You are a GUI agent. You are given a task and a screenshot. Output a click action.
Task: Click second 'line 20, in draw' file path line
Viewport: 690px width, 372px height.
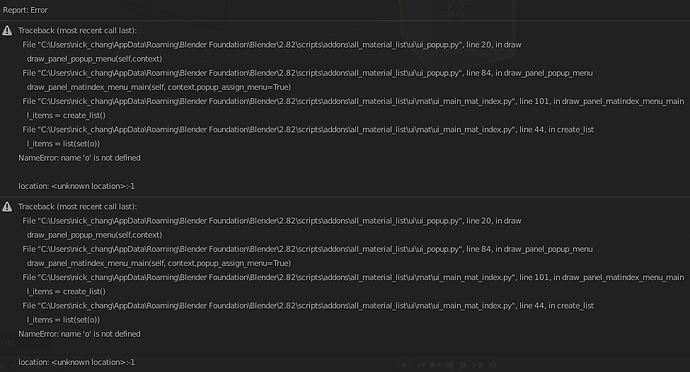(x=272, y=221)
